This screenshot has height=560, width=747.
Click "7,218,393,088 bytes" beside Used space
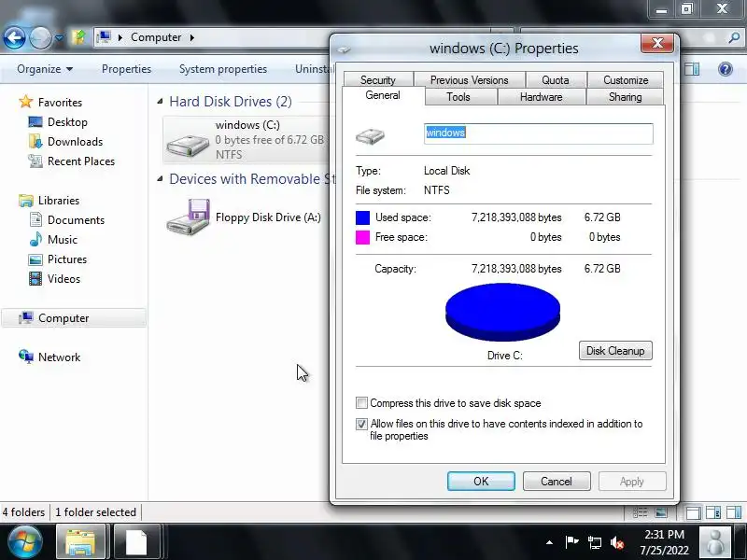[516, 217]
